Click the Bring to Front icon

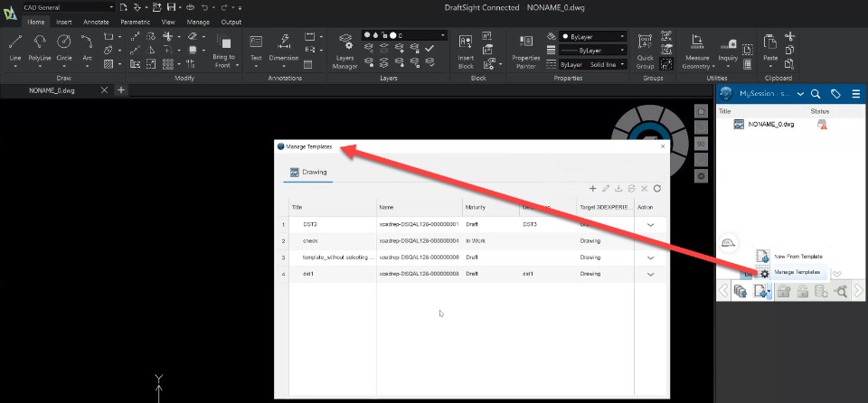click(x=223, y=42)
